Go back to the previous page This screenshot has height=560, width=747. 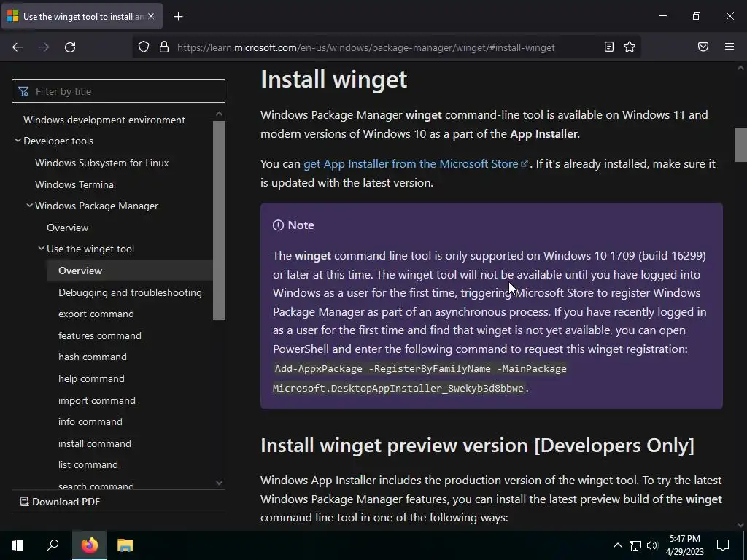coord(18,47)
